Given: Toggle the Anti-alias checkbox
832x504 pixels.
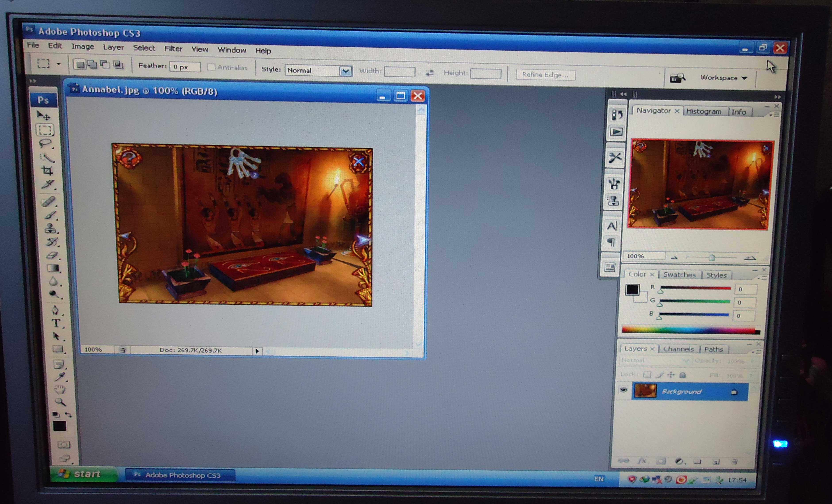Looking at the screenshot, I should (x=211, y=67).
